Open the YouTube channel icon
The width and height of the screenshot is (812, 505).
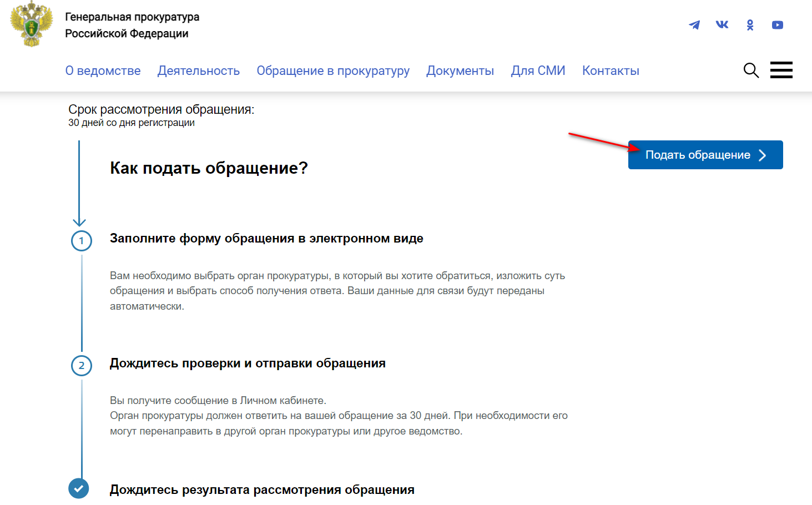point(778,25)
